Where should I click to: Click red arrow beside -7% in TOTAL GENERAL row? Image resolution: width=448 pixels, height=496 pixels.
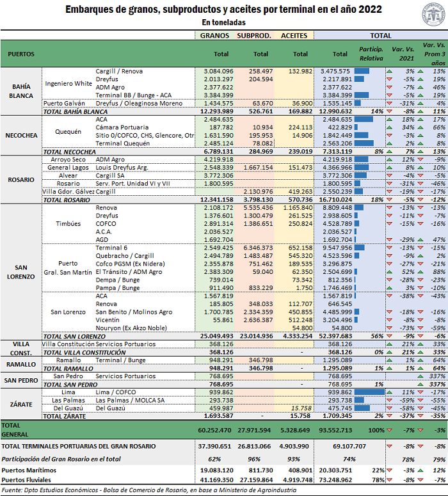(390, 429)
